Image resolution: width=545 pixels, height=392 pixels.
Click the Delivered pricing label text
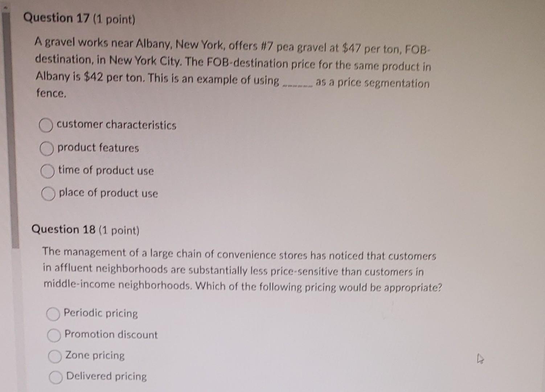tap(106, 377)
